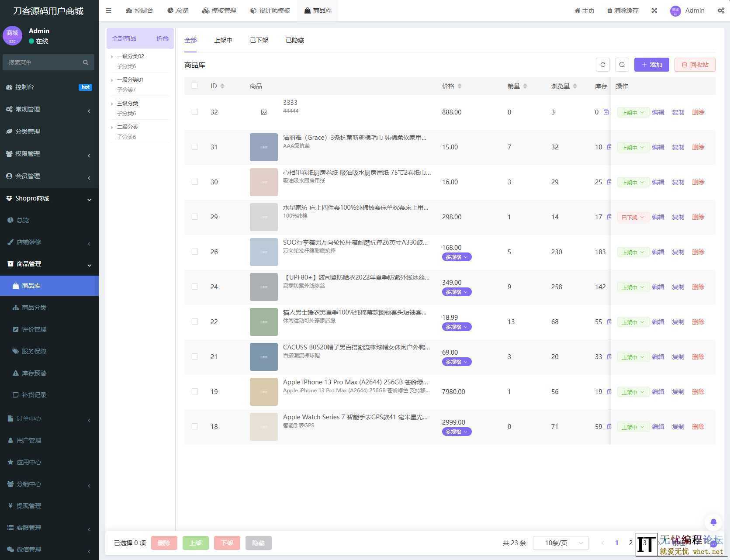Open the settings gear at top right
Viewport: 730px width, 560px height.
tap(721, 10)
